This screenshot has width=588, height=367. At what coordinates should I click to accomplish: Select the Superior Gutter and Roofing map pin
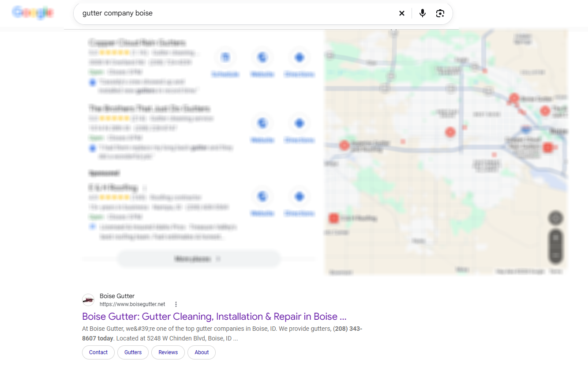pos(344,145)
